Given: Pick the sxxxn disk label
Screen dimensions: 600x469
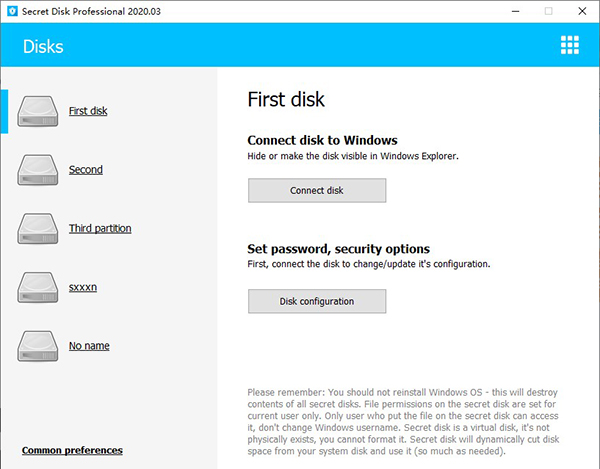Looking at the screenshot, I should pyautogui.click(x=82, y=288).
